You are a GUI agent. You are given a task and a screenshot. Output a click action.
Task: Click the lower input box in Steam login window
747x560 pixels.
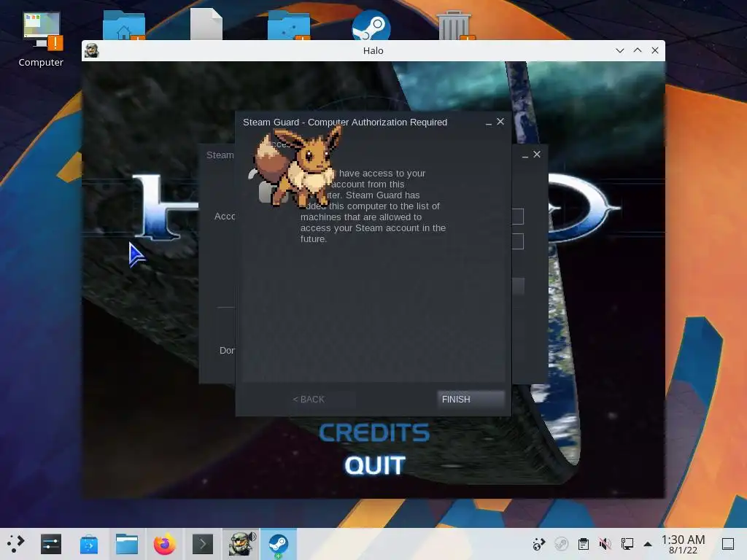tap(518, 241)
